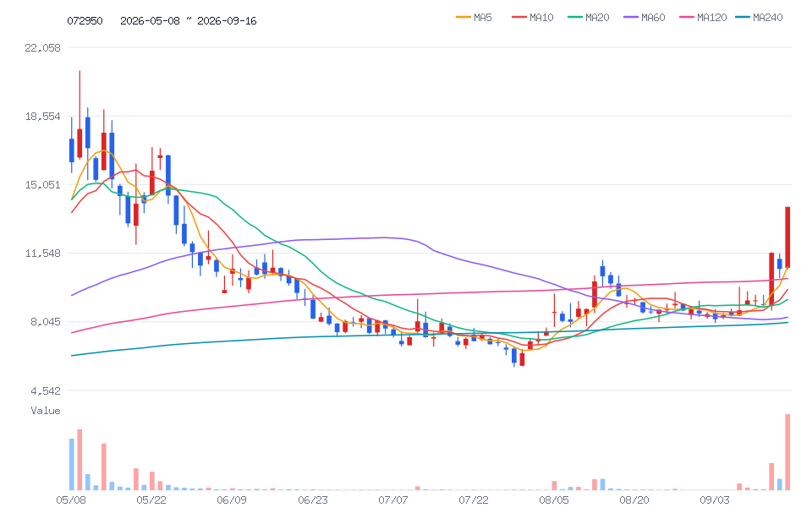The height and width of the screenshot is (524, 812).
Task: Click the 15,051 price axis label
Action: 42,184
